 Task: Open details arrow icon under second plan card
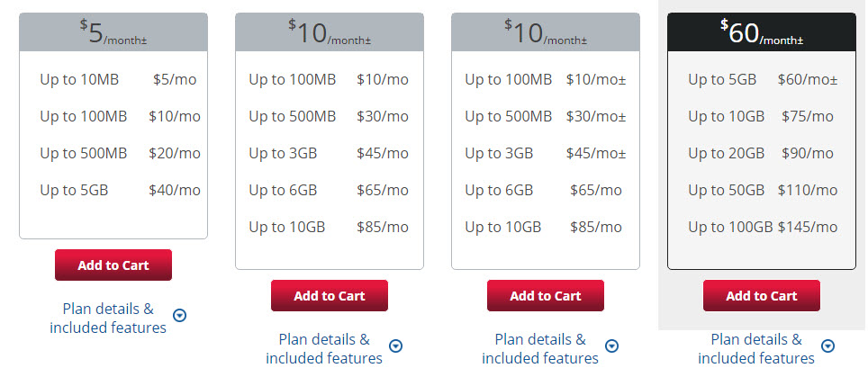[396, 346]
